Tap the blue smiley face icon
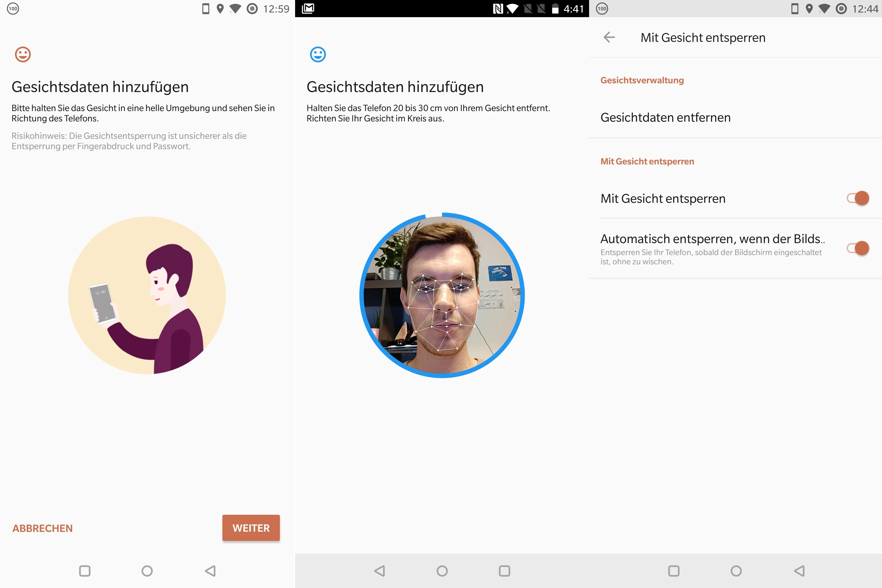882x588 pixels. tap(318, 54)
